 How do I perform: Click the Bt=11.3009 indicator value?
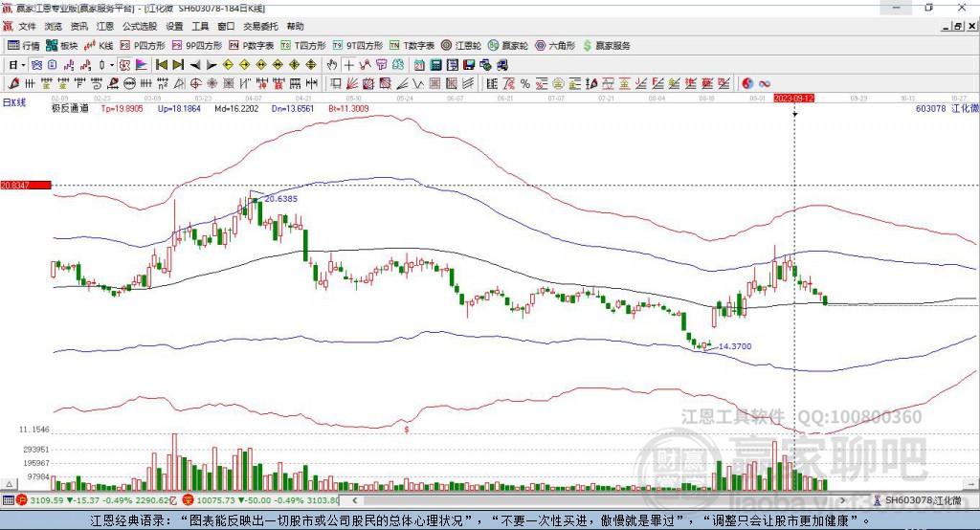[348, 108]
